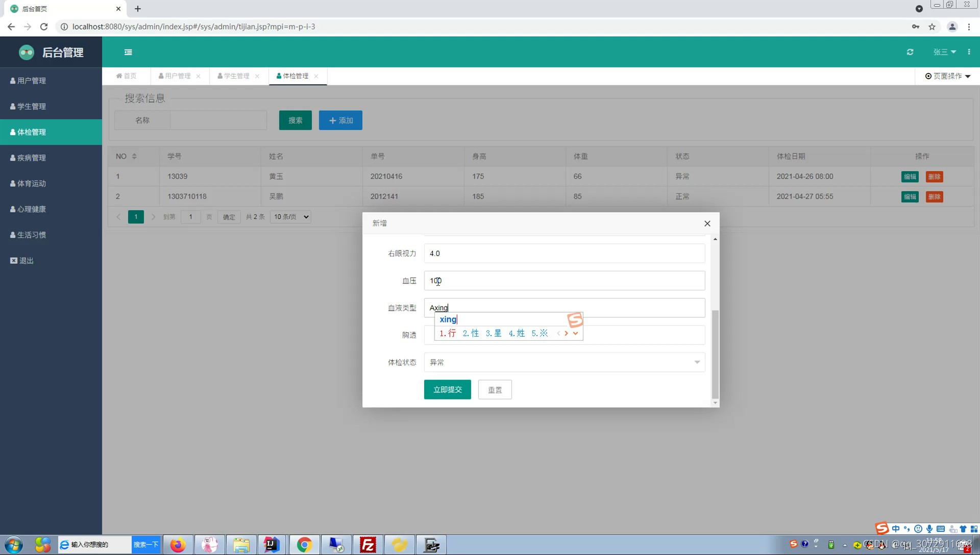Open 心理健康 in the sidebar

pyautogui.click(x=51, y=209)
